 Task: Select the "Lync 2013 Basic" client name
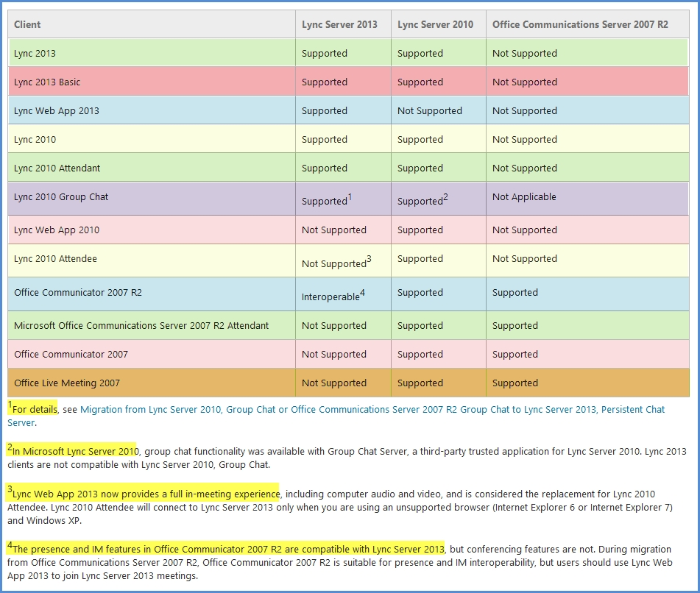[x=47, y=82]
